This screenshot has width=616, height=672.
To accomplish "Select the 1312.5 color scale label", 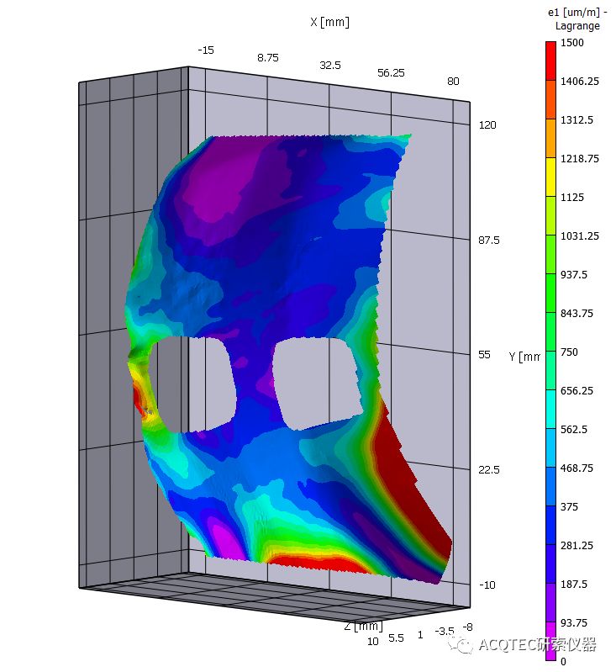I will tap(577, 120).
